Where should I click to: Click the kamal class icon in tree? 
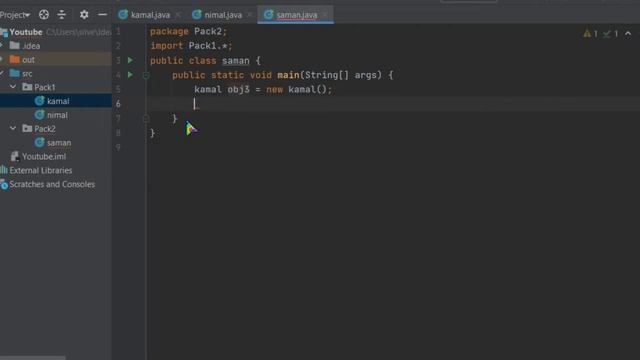click(x=40, y=101)
